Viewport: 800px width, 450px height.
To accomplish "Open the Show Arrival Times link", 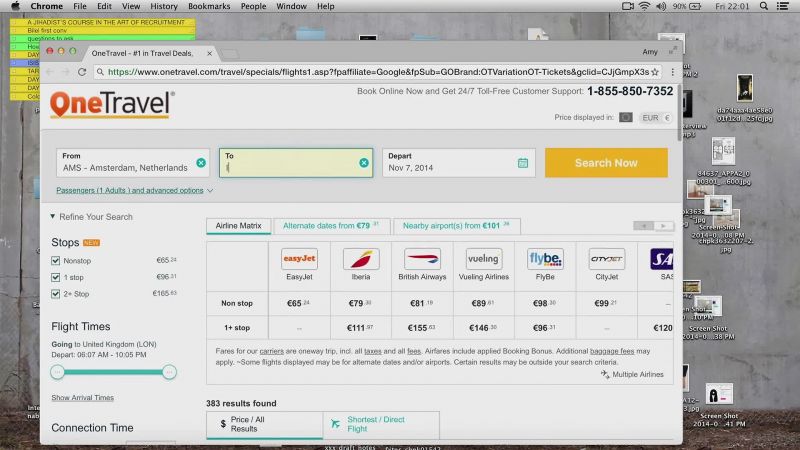I will (83, 397).
